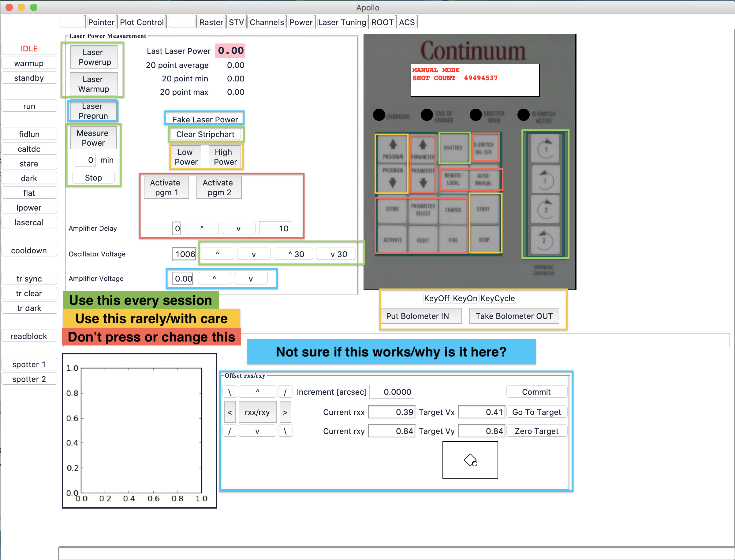Click the Oscillator Voltage up arrow
735x560 pixels.
pos(217,254)
